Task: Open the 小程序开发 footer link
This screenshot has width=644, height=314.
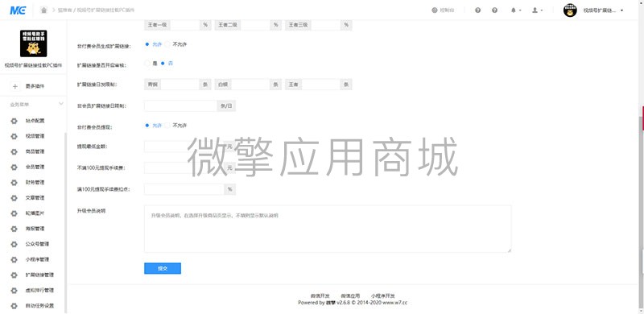Action: click(383, 296)
